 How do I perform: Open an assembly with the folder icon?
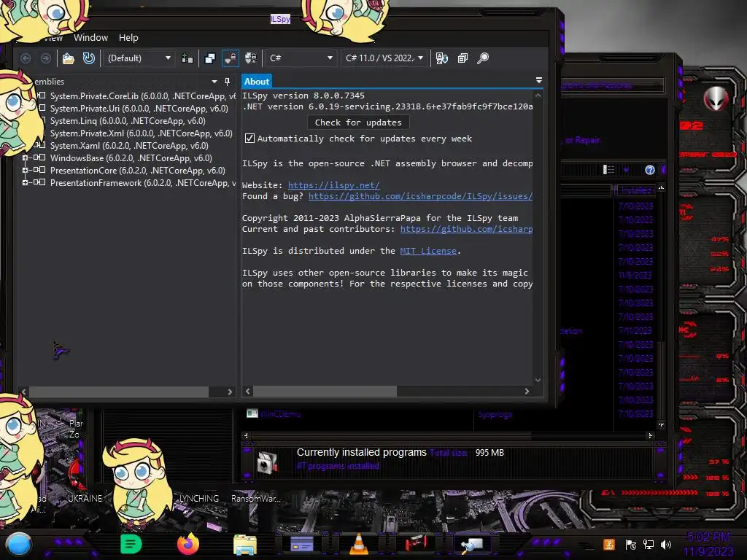point(68,58)
